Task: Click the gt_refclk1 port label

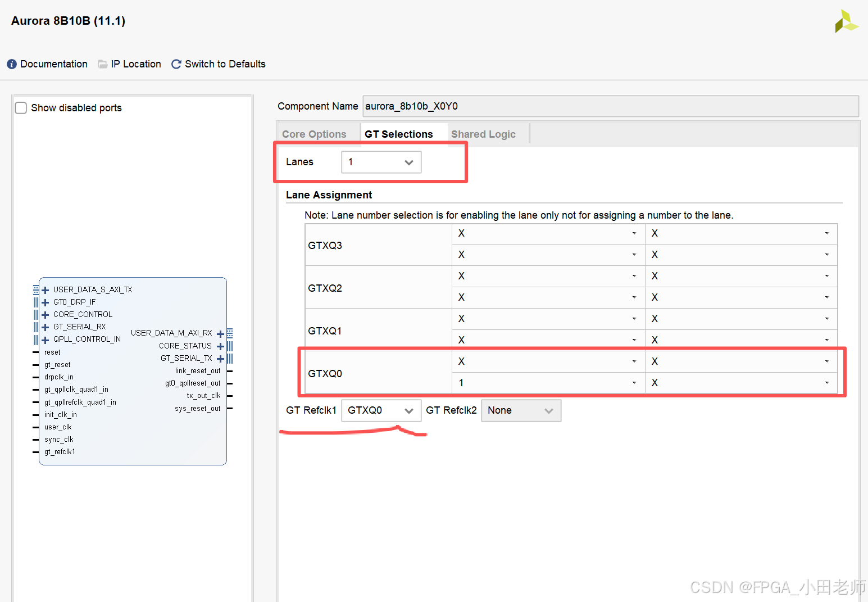Action: [x=60, y=452]
